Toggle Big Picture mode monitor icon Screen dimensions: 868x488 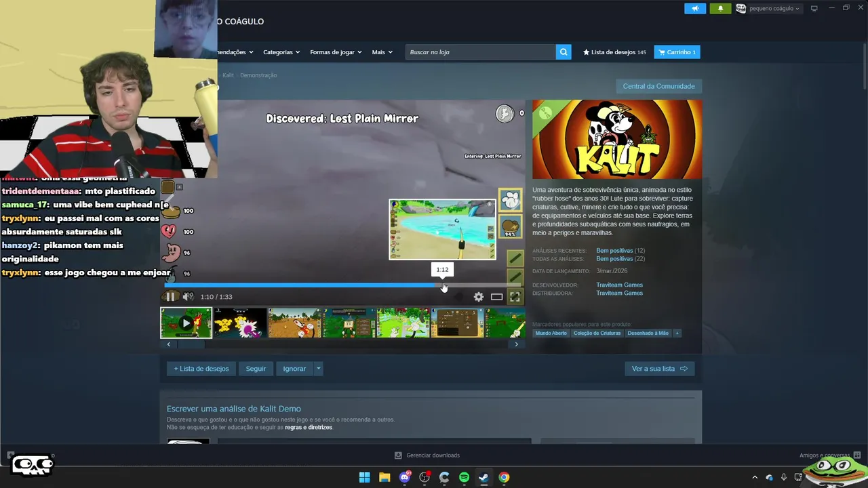click(814, 8)
